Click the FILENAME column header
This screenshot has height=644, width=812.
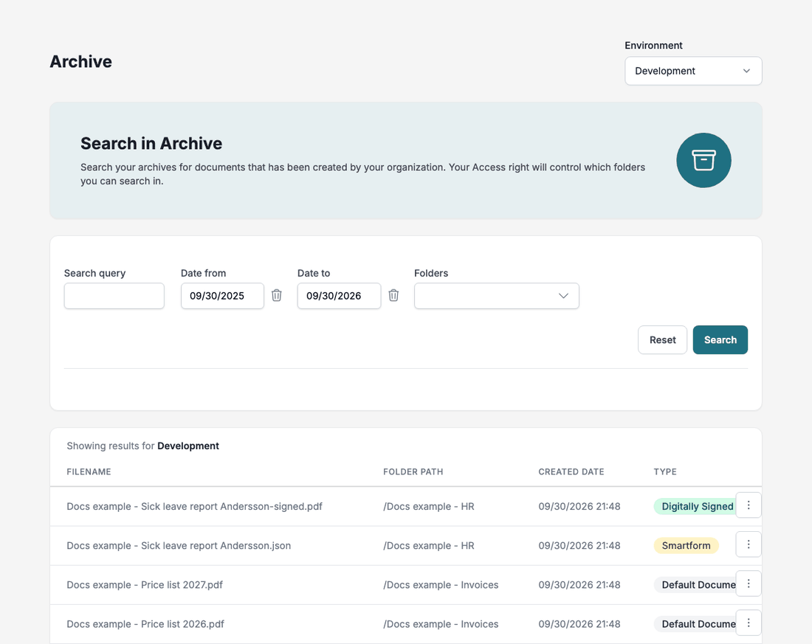coord(89,471)
